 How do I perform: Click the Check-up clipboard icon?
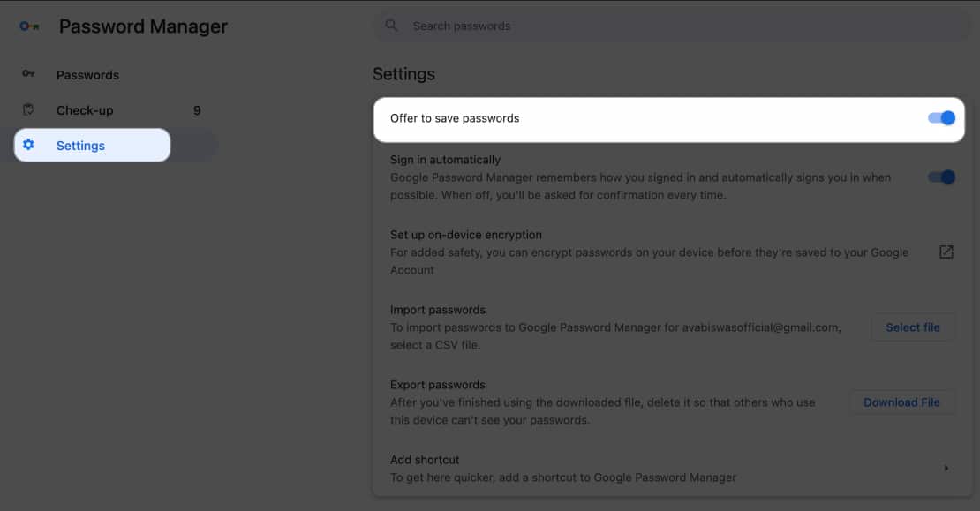[x=28, y=110]
